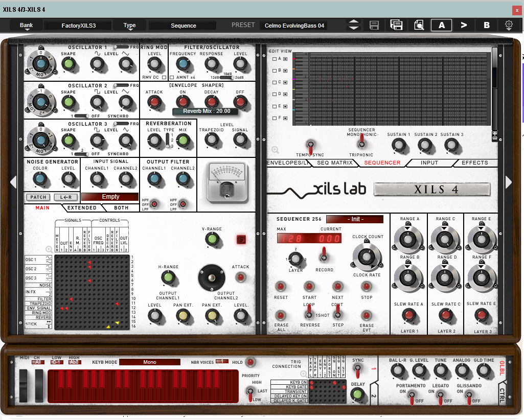Switch to the SEQ MATRIX tab
Screen dimensions: 524x420
(x=334, y=162)
